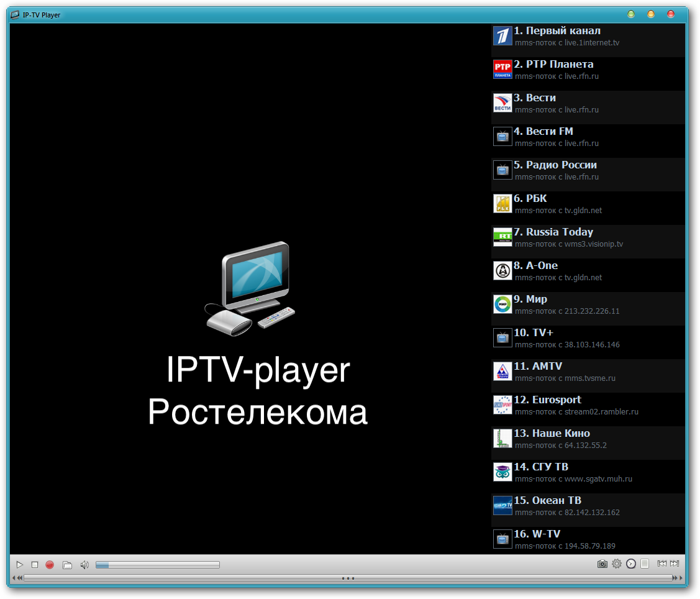Click 'mms-поток с mms.tvsme.ru' subtitle
The height and width of the screenshot is (599, 700).
(x=565, y=378)
